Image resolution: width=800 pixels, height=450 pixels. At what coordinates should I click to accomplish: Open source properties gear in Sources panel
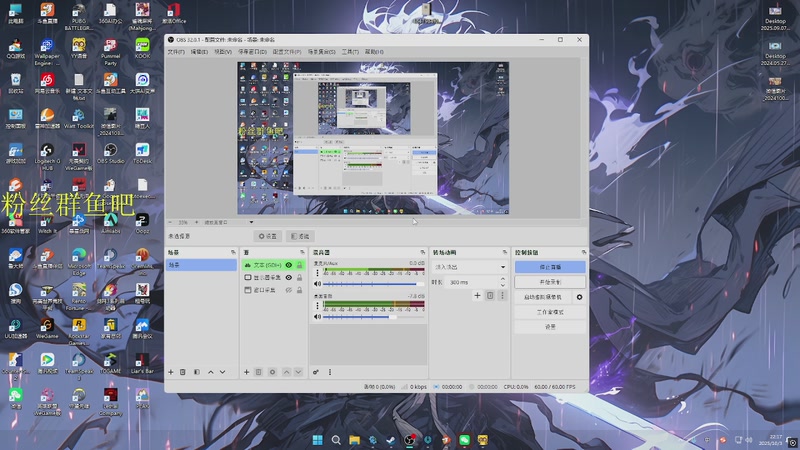[272, 372]
